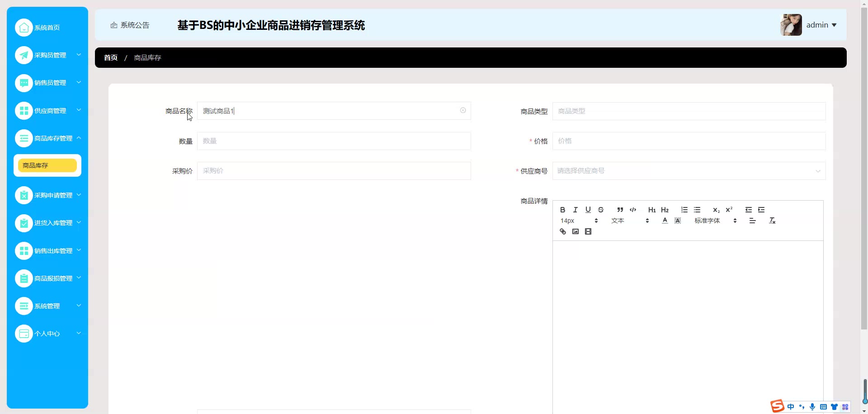Insert a code block in the editor
Image resolution: width=868 pixels, height=414 pixels.
click(x=632, y=210)
